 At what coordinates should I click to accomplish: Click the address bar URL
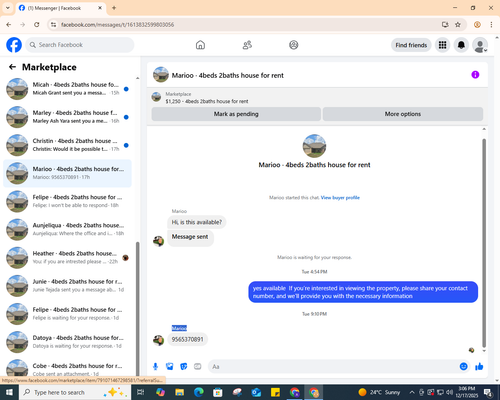(117, 25)
